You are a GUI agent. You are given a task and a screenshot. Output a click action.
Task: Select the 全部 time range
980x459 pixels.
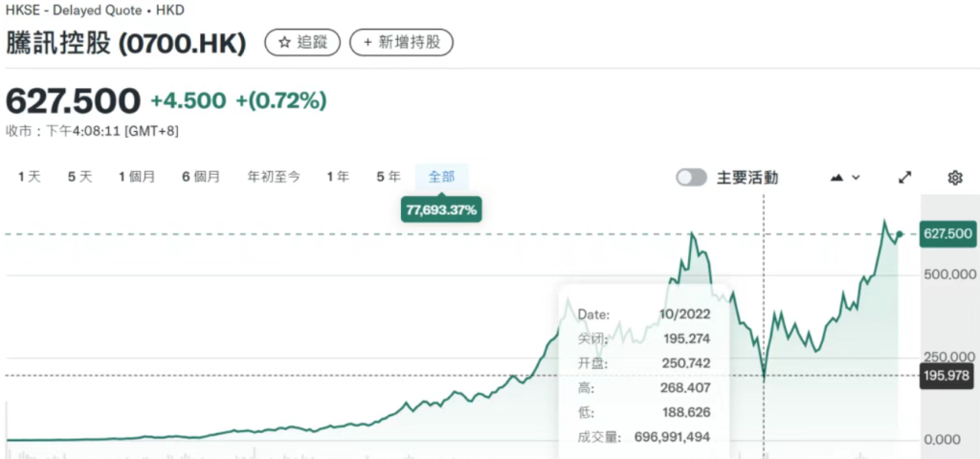[x=441, y=176]
